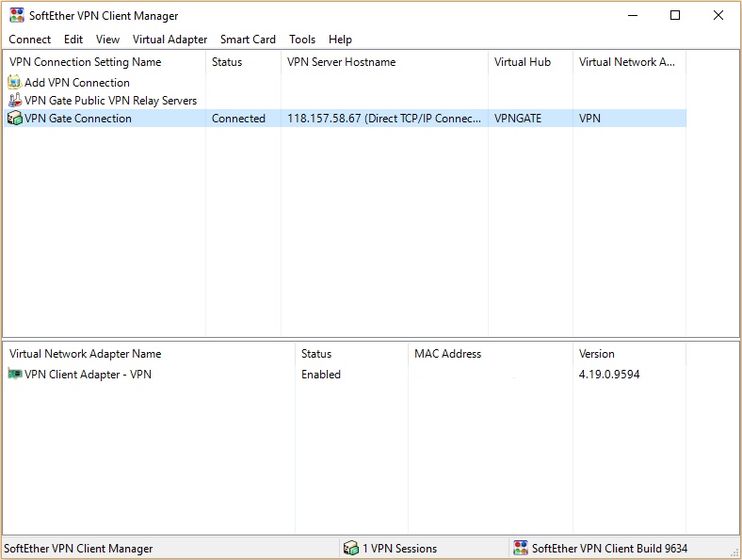Open the Edit menu
The image size is (742, 560).
[73, 40]
